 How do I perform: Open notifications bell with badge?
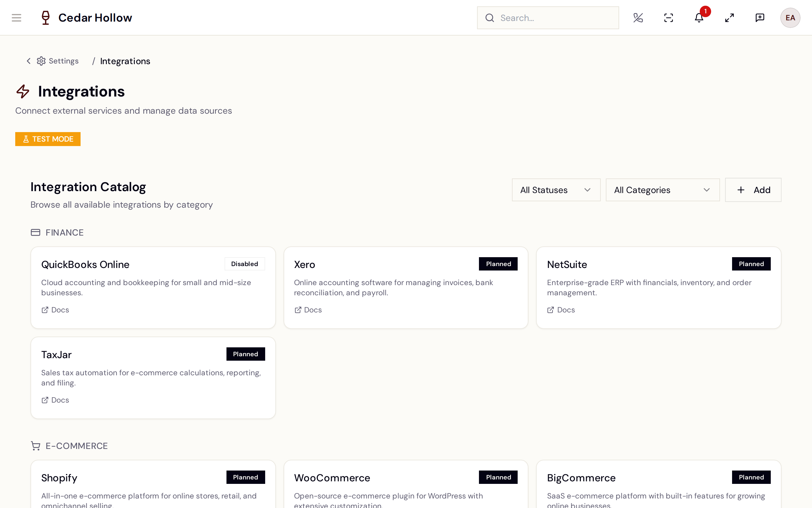(699, 18)
